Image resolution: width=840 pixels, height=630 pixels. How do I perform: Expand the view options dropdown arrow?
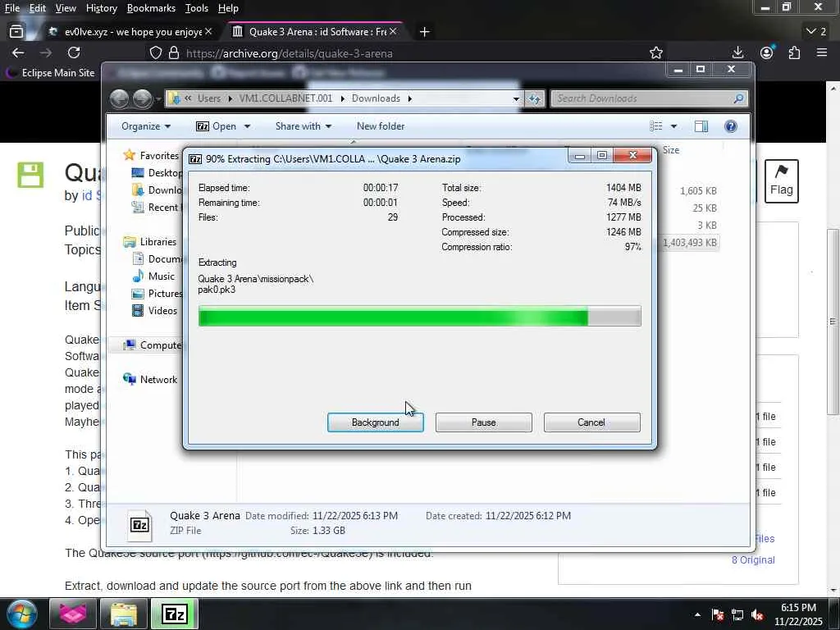coord(673,126)
